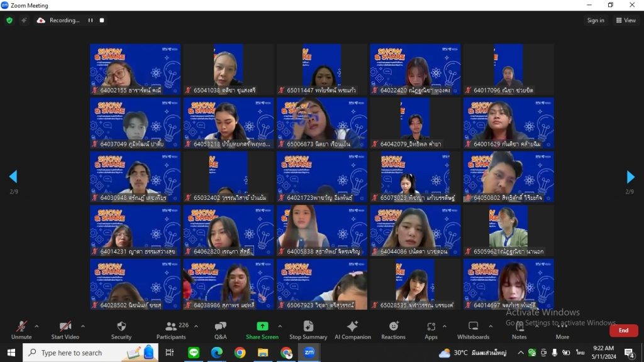Open the Reactions menu
This screenshot has width=644, height=362.
(393, 331)
